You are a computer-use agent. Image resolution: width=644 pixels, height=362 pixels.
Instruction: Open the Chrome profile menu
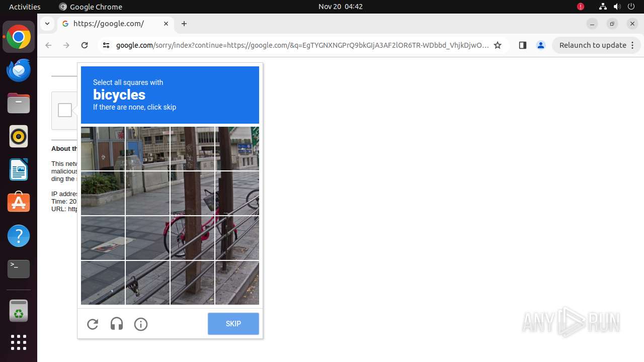(541, 45)
